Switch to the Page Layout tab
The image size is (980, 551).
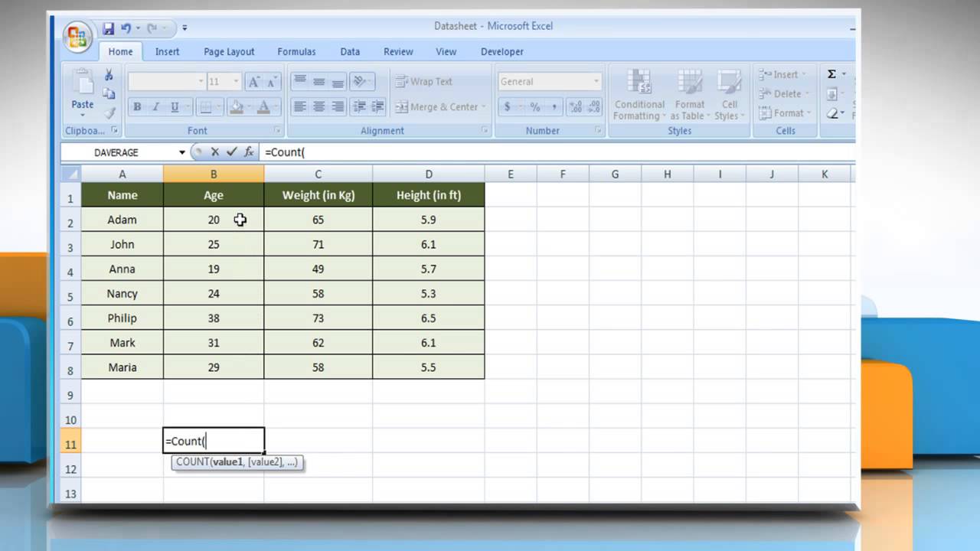(x=229, y=51)
